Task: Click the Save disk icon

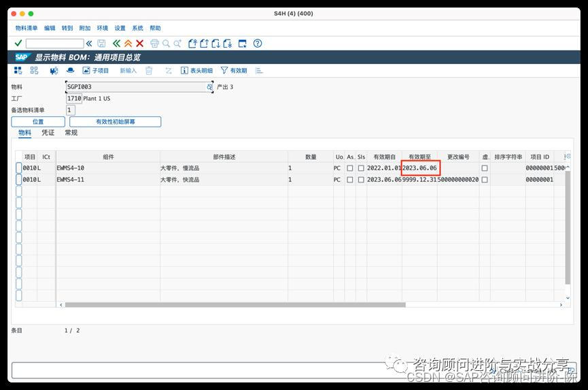Action: click(101, 44)
